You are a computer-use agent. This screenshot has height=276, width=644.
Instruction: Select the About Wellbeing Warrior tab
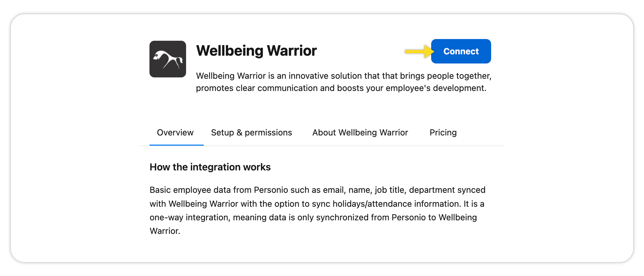pos(360,132)
